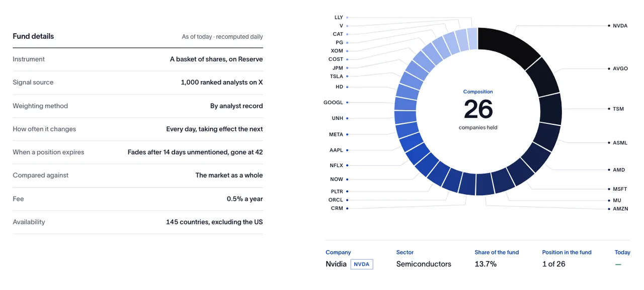The width and height of the screenshot is (644, 290).
Task: Select the UNH ticker label
Action: [337, 118]
